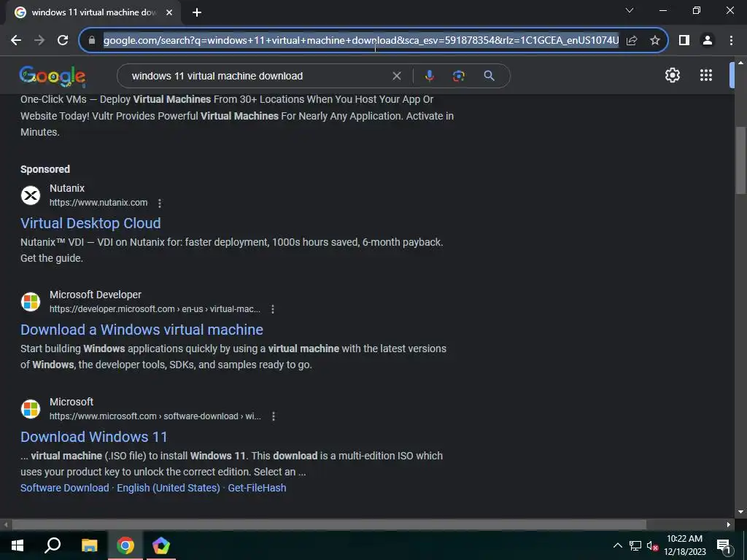Screen dimensions: 747x560
Task: Open the muted volume tray icon
Action: [652, 545]
